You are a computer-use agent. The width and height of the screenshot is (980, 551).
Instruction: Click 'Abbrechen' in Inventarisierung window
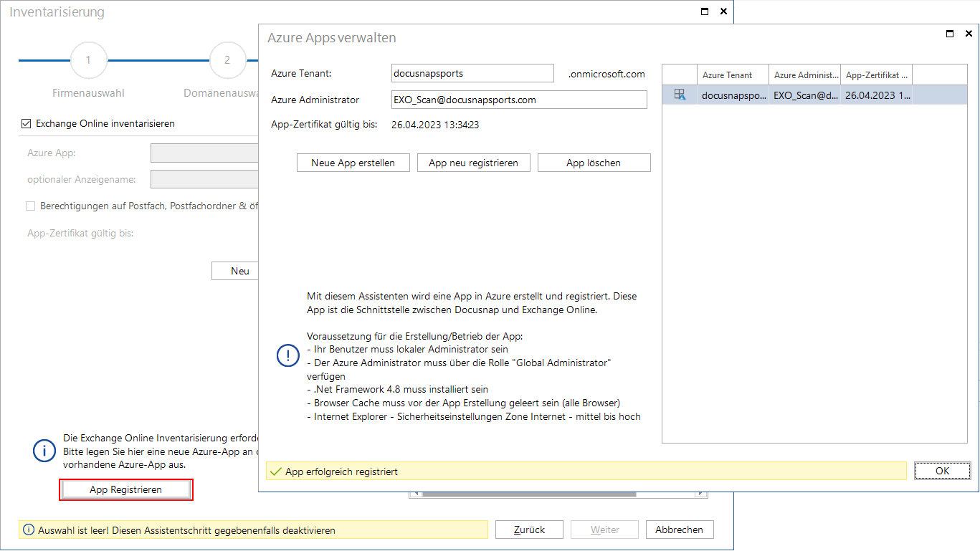click(680, 530)
